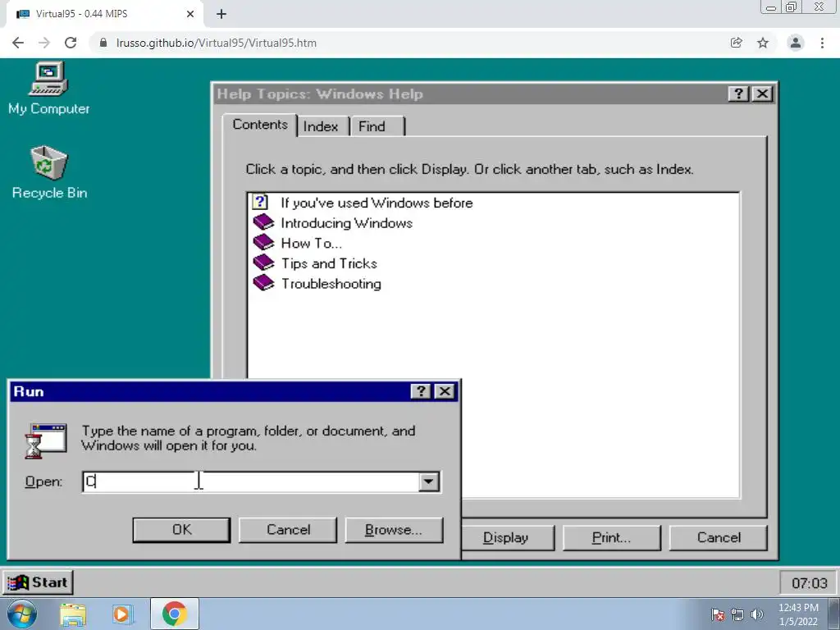
Task: Click Browse... in the Run dialog
Action: click(395, 530)
